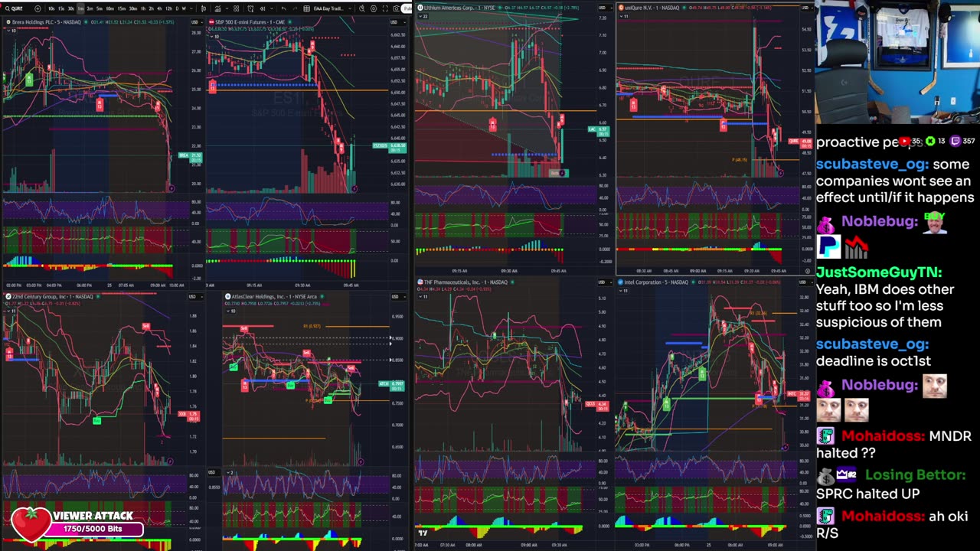
Task: Click the Twitch viewer count icon
Action: [x=955, y=142]
